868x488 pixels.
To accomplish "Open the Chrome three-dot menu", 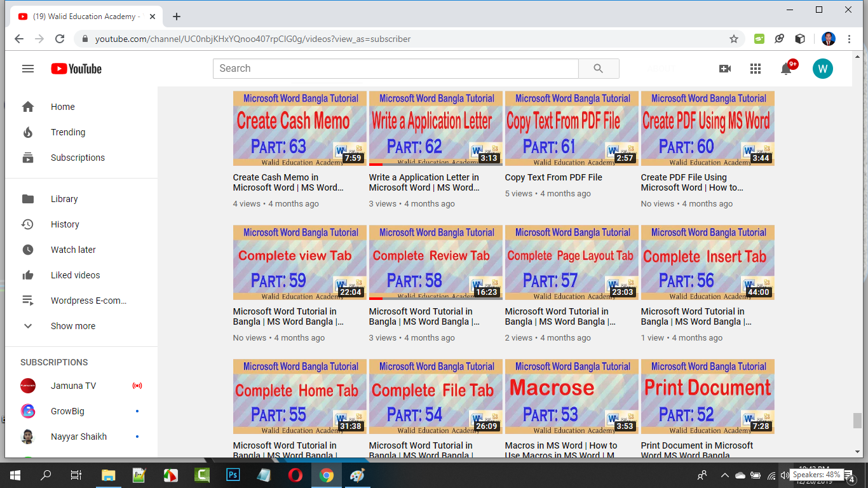I will click(x=850, y=39).
